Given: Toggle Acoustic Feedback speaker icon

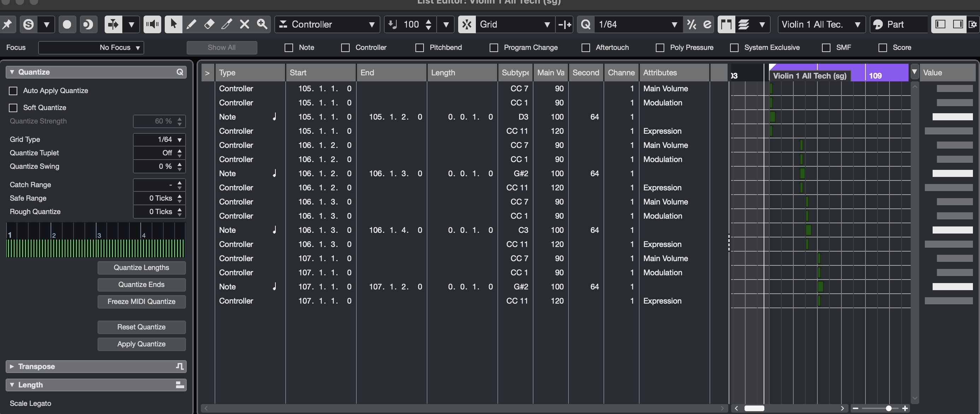Looking at the screenshot, I should tap(152, 24).
